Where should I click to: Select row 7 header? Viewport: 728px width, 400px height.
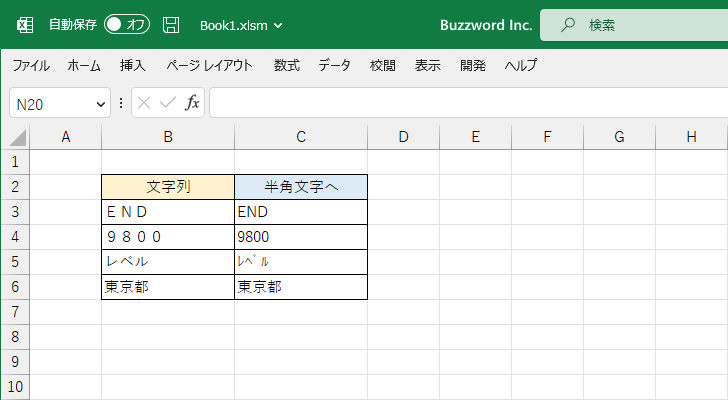point(15,312)
